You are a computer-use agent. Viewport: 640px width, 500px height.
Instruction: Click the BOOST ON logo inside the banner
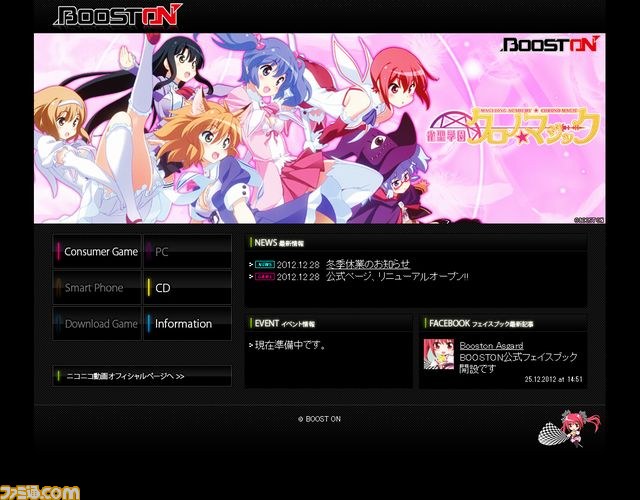point(551,44)
